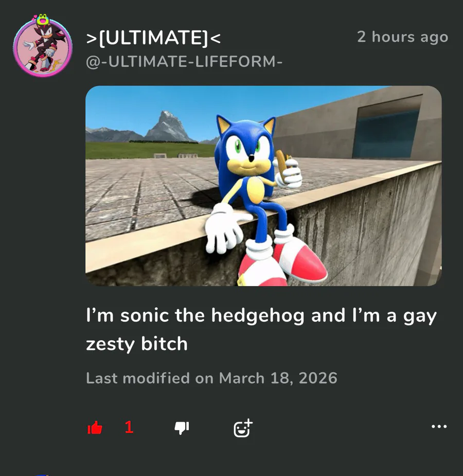Open the >[ULTIMATE]< display name profile
Image resolution: width=463 pixels, height=476 pixels.
tap(154, 38)
